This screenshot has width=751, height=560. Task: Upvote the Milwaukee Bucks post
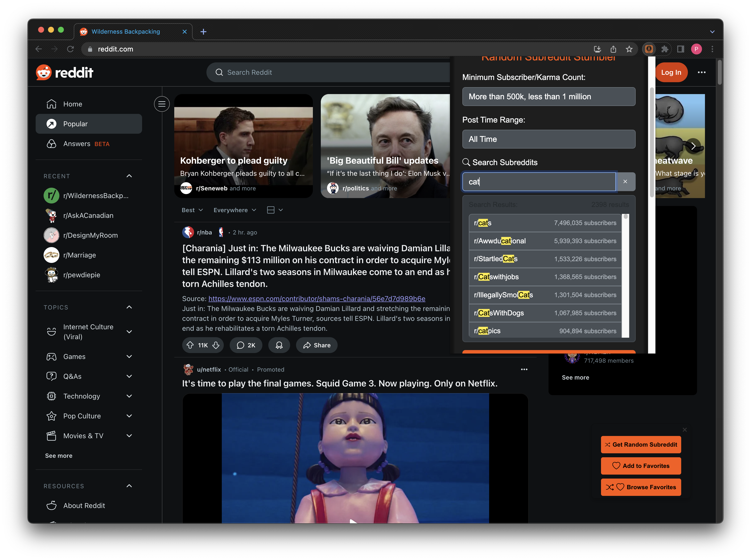190,345
